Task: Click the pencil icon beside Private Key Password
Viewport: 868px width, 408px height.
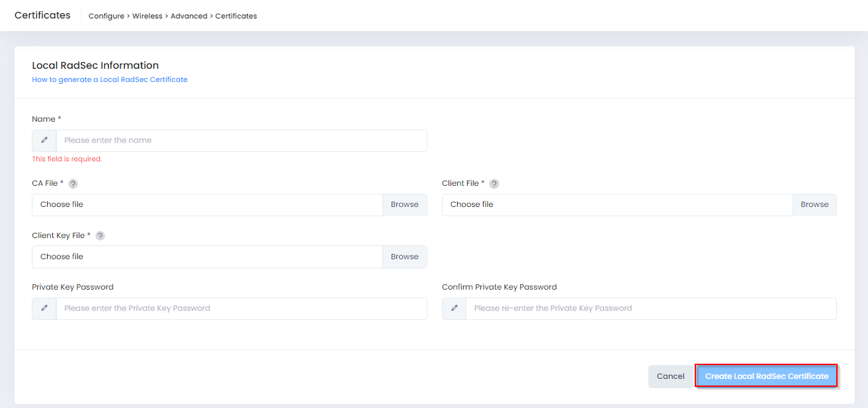Action: point(44,309)
